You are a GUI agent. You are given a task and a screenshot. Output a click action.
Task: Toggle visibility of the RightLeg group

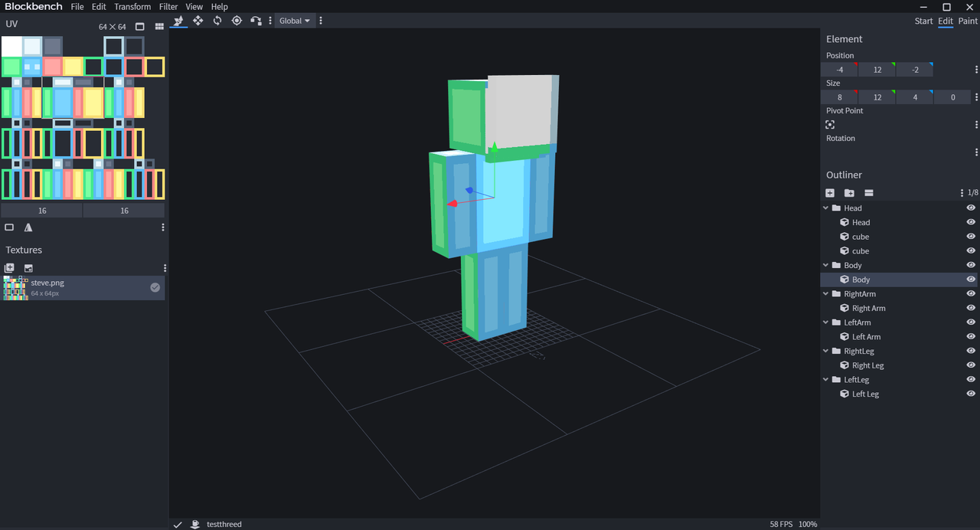971,351
